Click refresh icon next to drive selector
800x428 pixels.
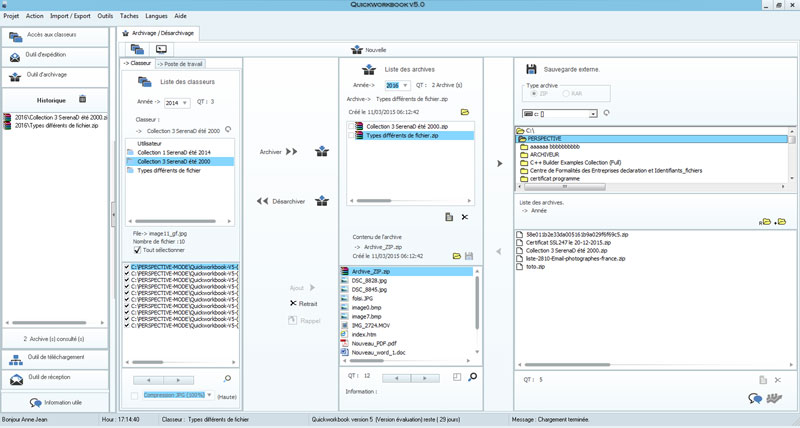tap(606, 114)
